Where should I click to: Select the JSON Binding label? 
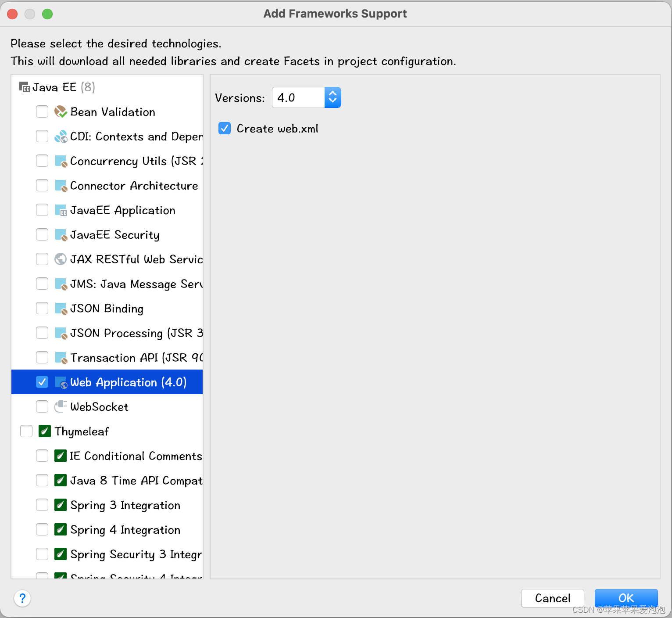107,309
